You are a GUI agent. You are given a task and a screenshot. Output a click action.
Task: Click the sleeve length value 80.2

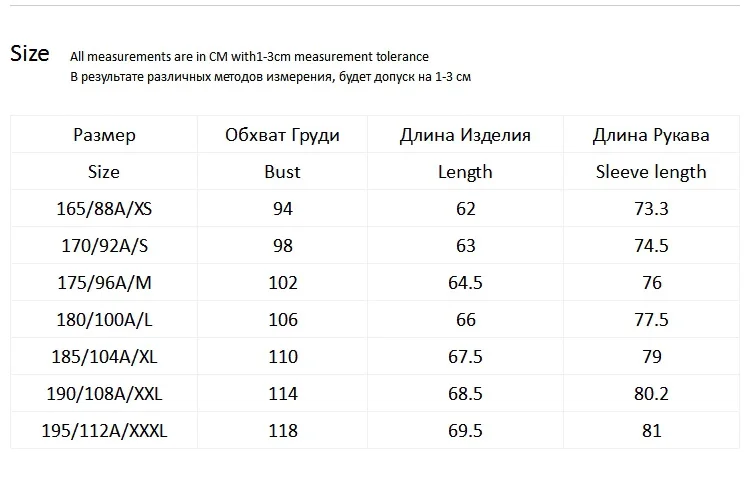651,394
